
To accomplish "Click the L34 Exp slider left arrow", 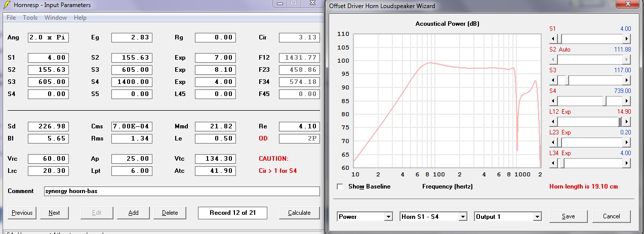I will [553, 163].
